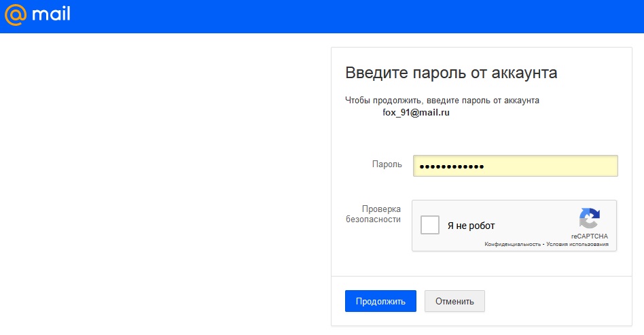The height and width of the screenshot is (335, 644).
Task: Click the blank white page area left of the form
Action: point(164,185)
